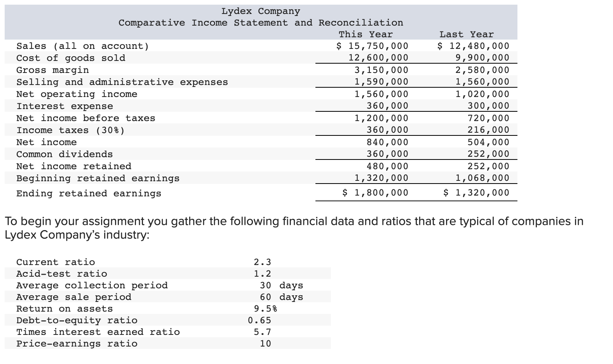This screenshot has height=364, width=613.
Task: Select the 'Times interest earned ratio' label
Action: point(98,332)
